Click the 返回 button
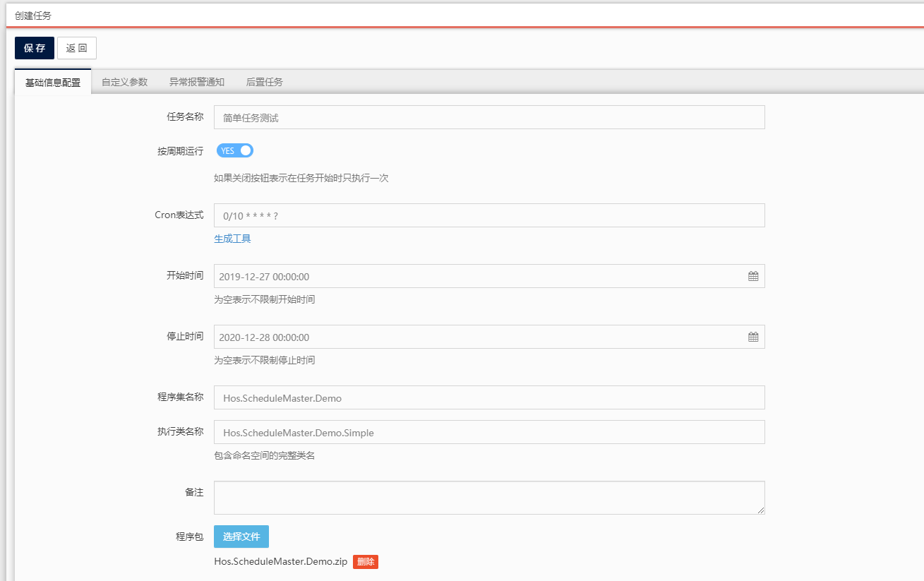 click(76, 48)
